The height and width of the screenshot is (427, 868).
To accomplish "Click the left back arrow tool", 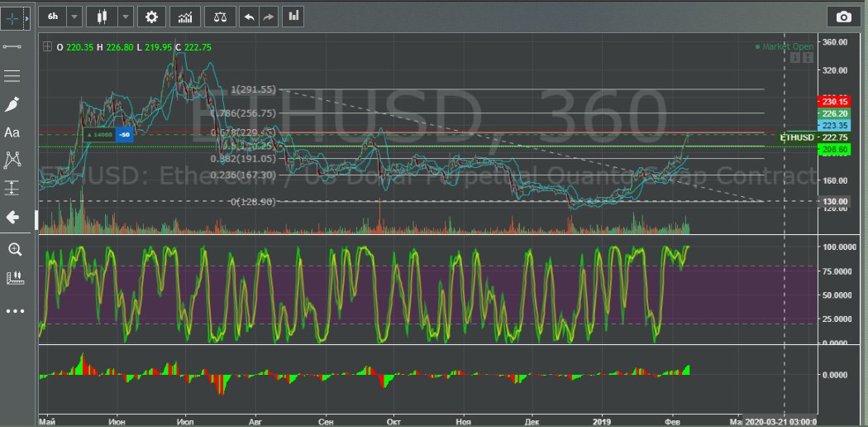I will coord(12,217).
